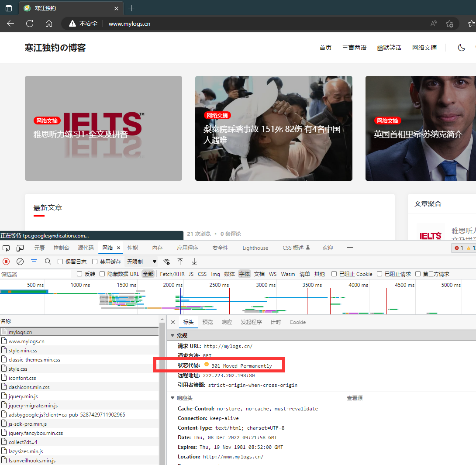Add more tools plus icon in DevTools
The width and height of the screenshot is (476, 465).
click(350, 248)
